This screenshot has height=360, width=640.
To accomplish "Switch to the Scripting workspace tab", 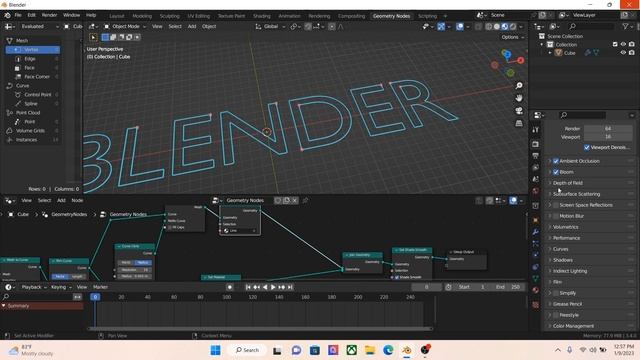I will pyautogui.click(x=427, y=16).
